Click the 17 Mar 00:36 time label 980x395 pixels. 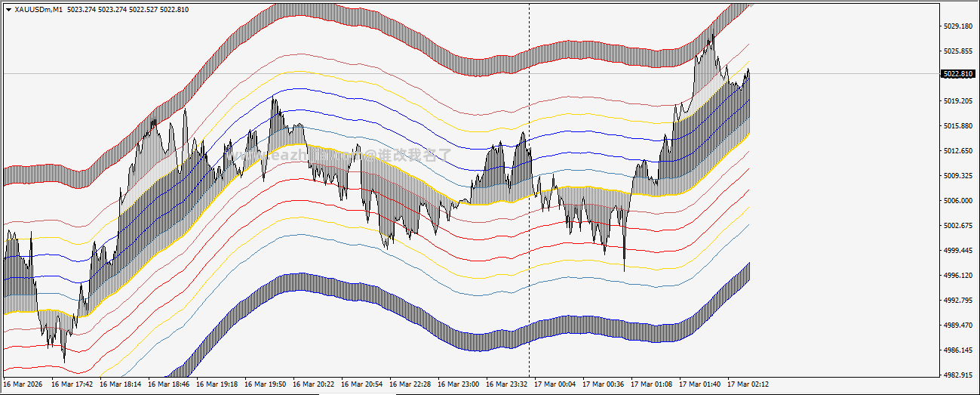click(x=604, y=384)
